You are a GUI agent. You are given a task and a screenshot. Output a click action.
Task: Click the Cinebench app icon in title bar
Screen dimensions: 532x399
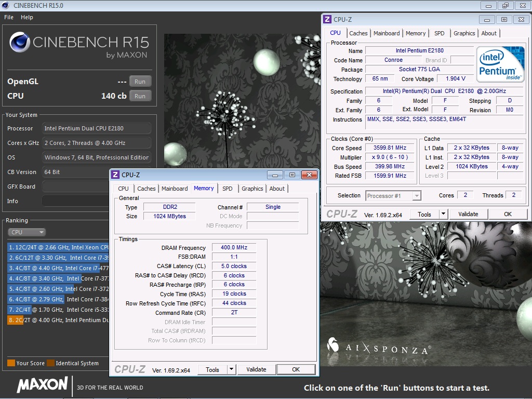(5, 5)
